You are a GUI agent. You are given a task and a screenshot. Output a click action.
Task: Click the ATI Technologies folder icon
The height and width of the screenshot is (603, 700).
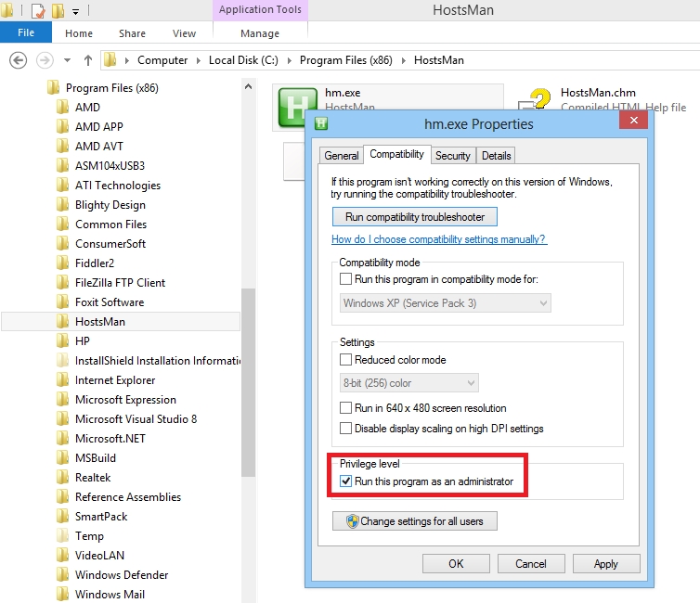[62, 186]
